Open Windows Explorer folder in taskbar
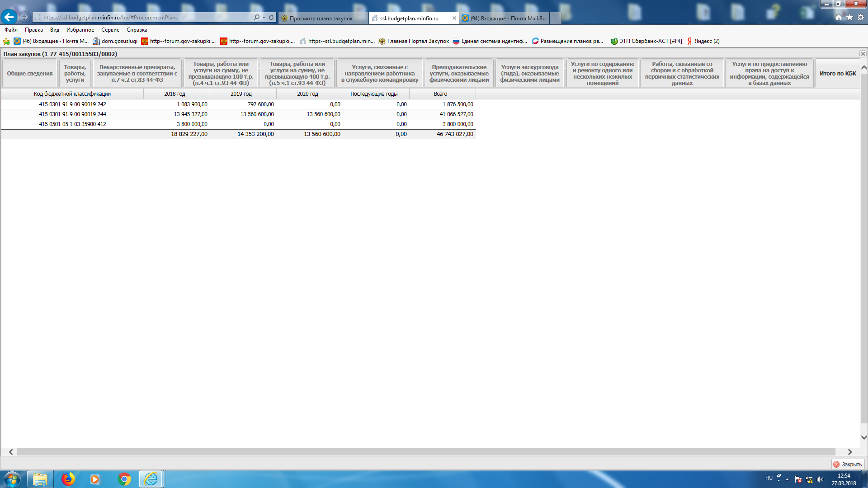 tap(40, 479)
